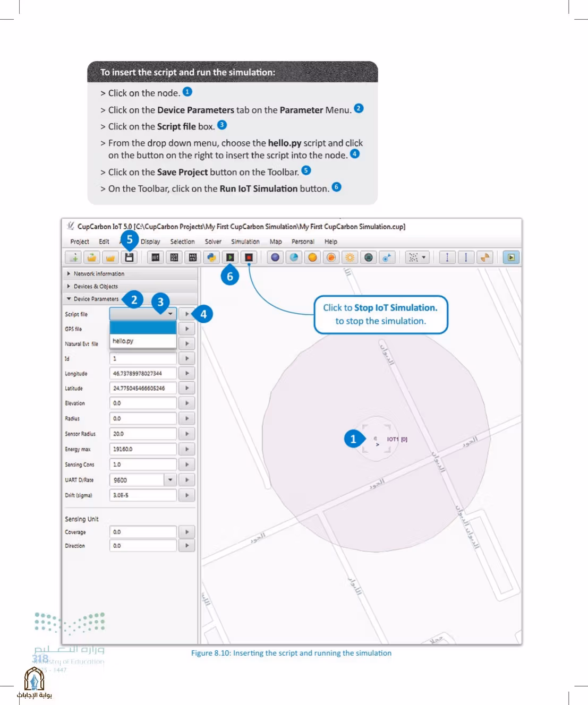Click apply arrow button beside Id field
The height and width of the screenshot is (705, 588).
(187, 358)
